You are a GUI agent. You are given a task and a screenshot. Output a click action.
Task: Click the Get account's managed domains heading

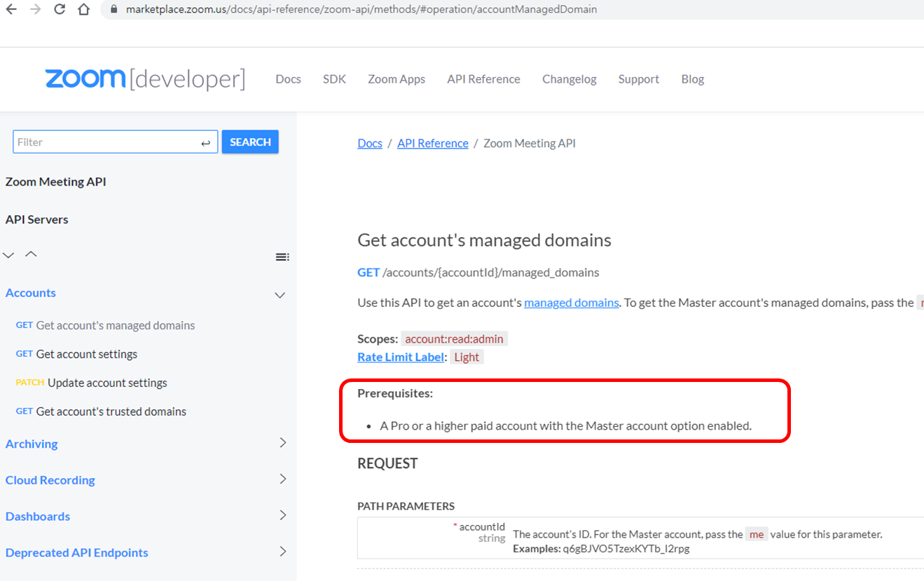pos(484,240)
